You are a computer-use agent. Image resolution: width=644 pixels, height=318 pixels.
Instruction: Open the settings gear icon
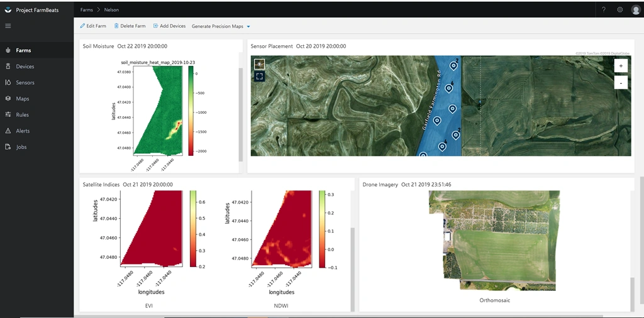coord(619,10)
